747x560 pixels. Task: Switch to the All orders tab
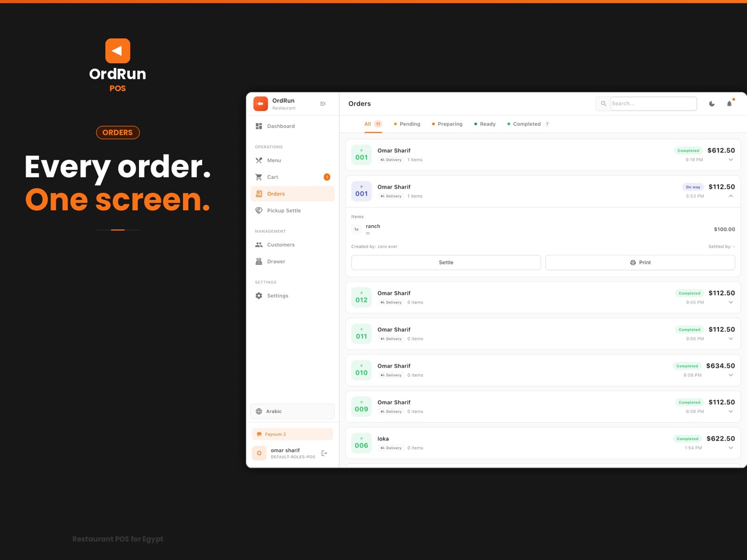[x=373, y=125]
